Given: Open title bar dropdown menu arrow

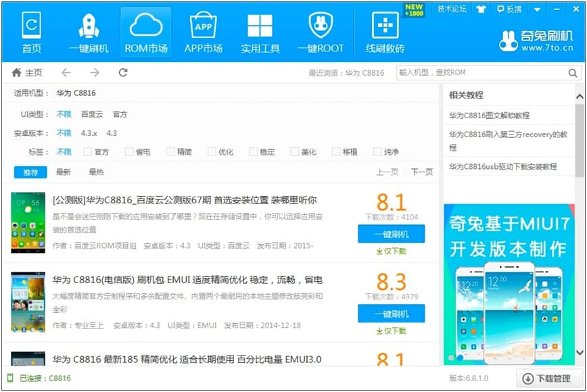Looking at the screenshot, I should (x=537, y=9).
